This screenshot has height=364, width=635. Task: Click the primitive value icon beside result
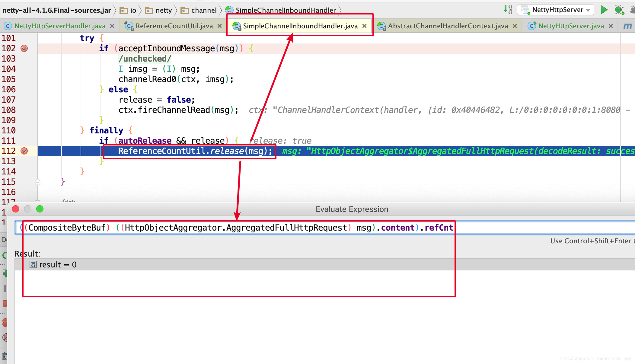pos(33,265)
